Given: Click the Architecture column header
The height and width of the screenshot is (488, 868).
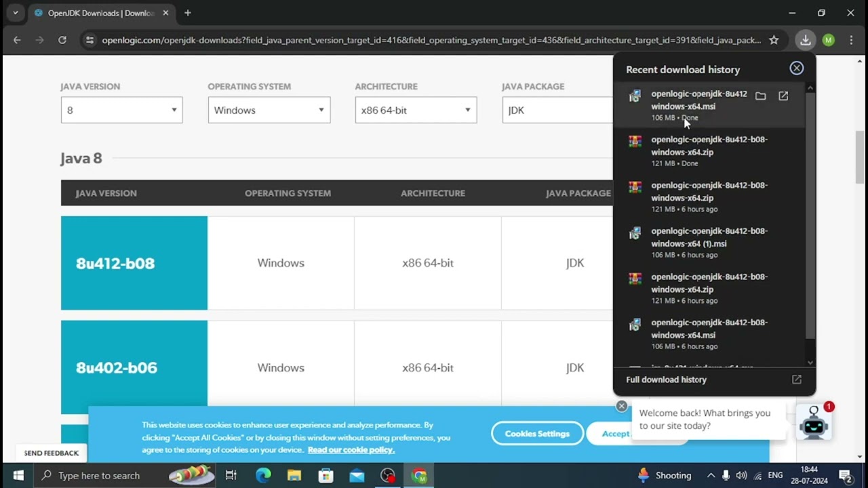Looking at the screenshot, I should pos(433,193).
